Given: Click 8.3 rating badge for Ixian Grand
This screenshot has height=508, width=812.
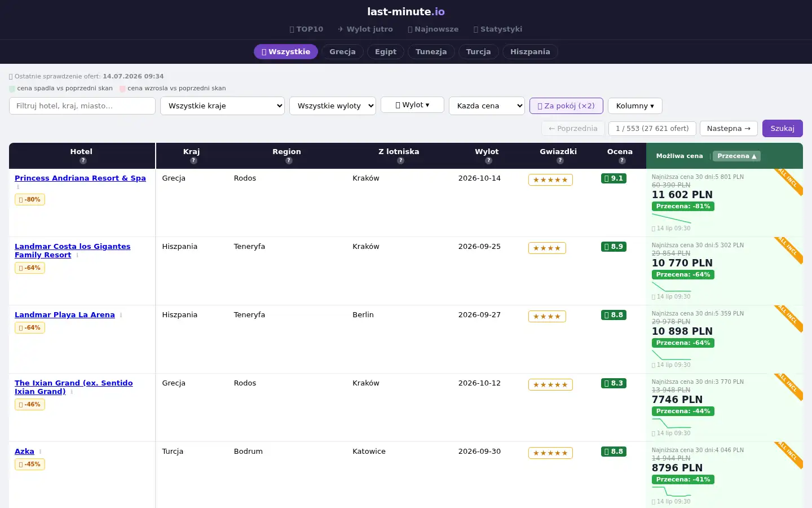Looking at the screenshot, I should pos(614,383).
